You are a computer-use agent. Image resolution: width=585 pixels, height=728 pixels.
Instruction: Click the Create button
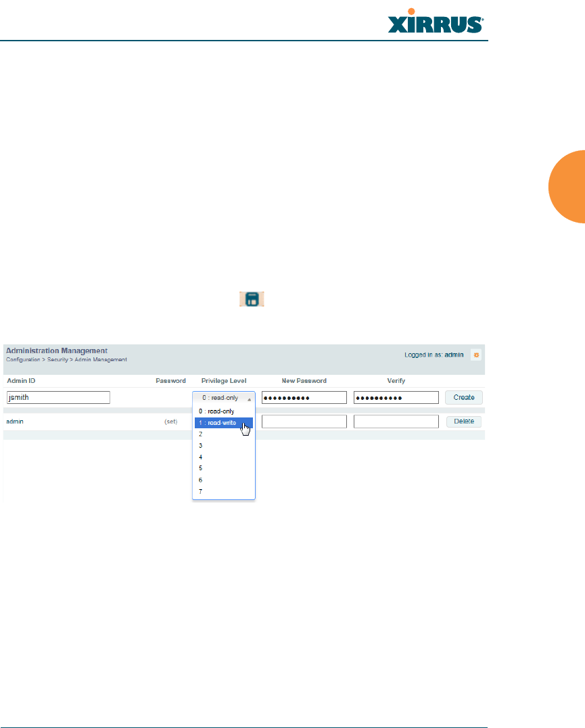(x=464, y=397)
